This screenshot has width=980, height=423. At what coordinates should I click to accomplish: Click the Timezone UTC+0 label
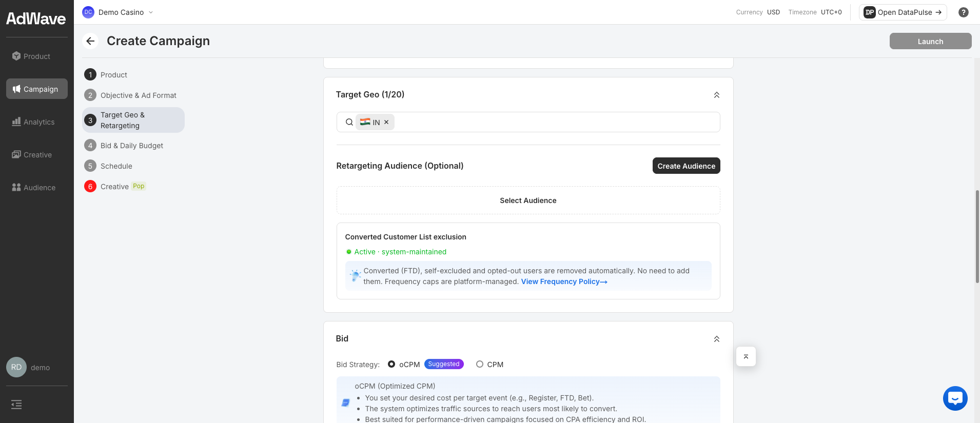click(x=815, y=12)
